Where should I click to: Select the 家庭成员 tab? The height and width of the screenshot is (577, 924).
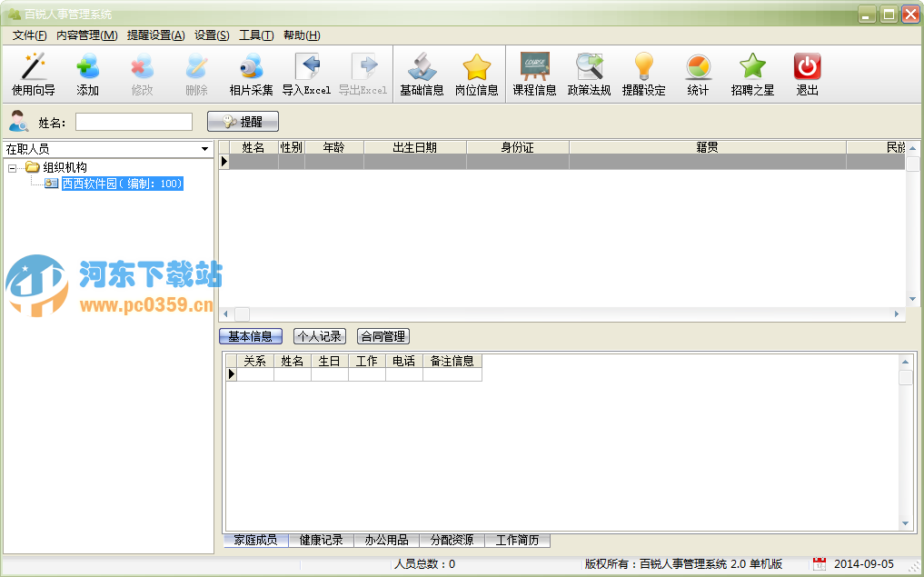tap(255, 540)
